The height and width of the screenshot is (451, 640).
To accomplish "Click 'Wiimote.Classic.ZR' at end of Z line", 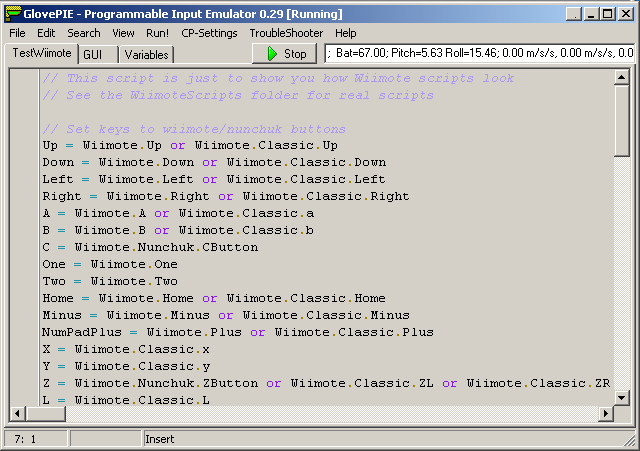I will click(539, 384).
